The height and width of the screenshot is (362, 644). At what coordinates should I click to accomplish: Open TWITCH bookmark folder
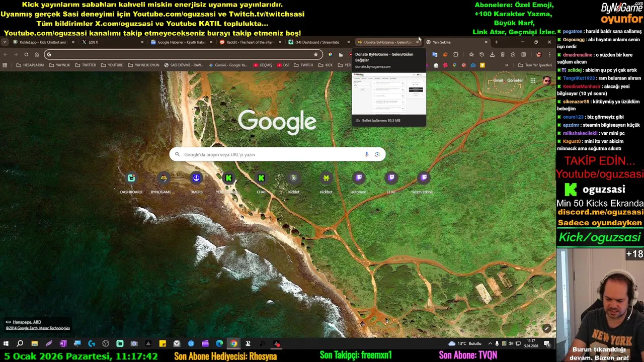point(303,65)
